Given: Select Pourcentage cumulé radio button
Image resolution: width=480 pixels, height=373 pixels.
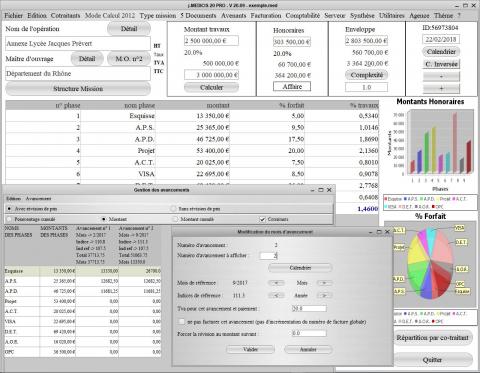Looking at the screenshot, I should click(x=9, y=219).
